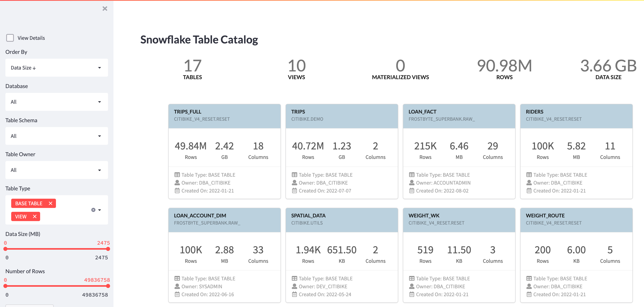Click the calendar icon on LOAN_FACT card
The width and height of the screenshot is (644, 307).
412,191
